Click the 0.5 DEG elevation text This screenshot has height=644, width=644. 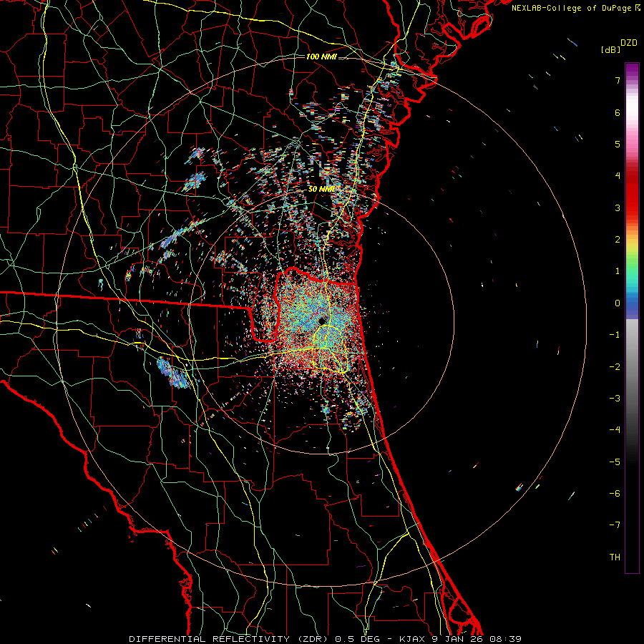coord(358,639)
